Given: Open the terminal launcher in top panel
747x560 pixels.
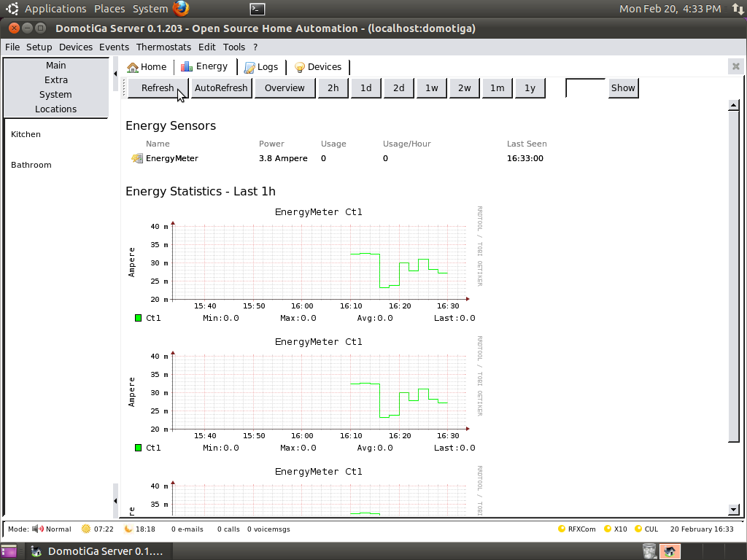Looking at the screenshot, I should 258,9.
